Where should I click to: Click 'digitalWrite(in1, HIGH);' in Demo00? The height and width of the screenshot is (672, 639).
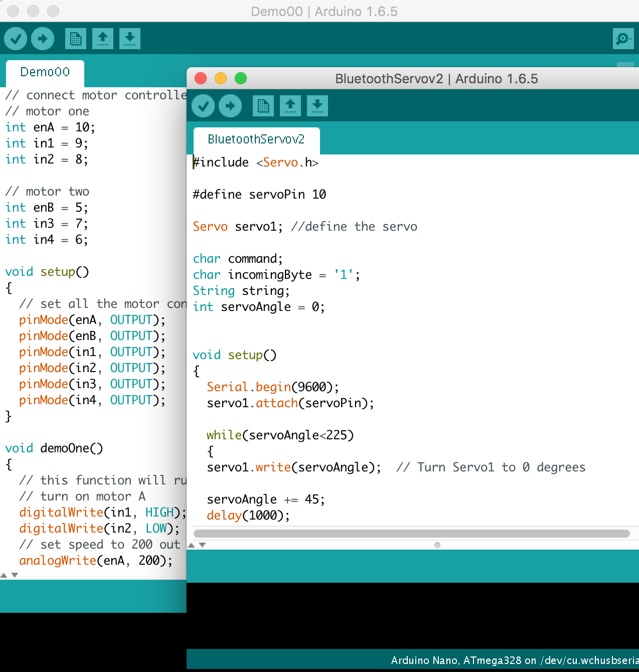[x=102, y=513]
